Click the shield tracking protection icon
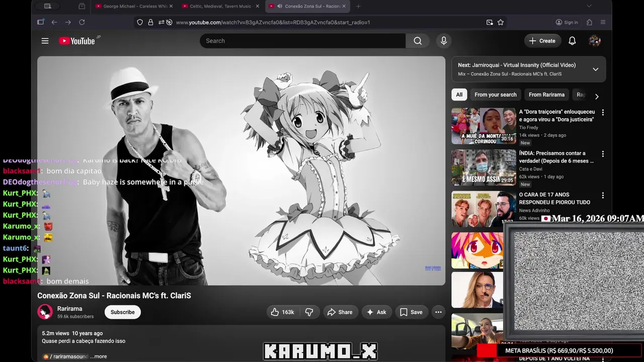 (x=140, y=22)
